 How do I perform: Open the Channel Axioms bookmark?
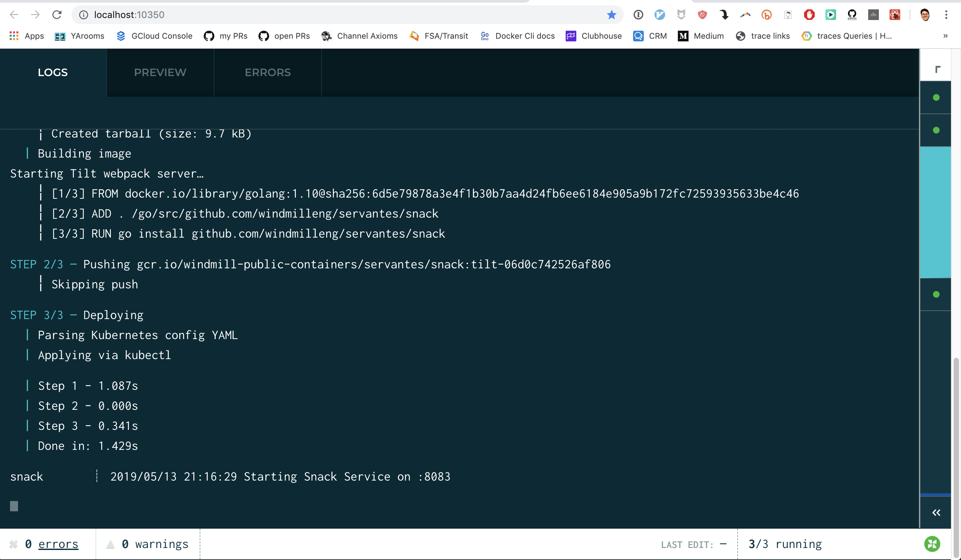pyautogui.click(x=359, y=36)
